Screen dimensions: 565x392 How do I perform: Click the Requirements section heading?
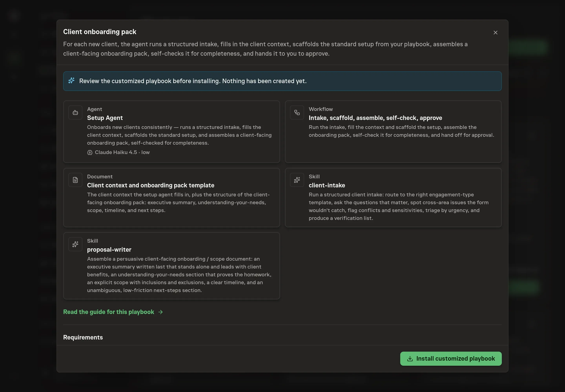pos(83,337)
